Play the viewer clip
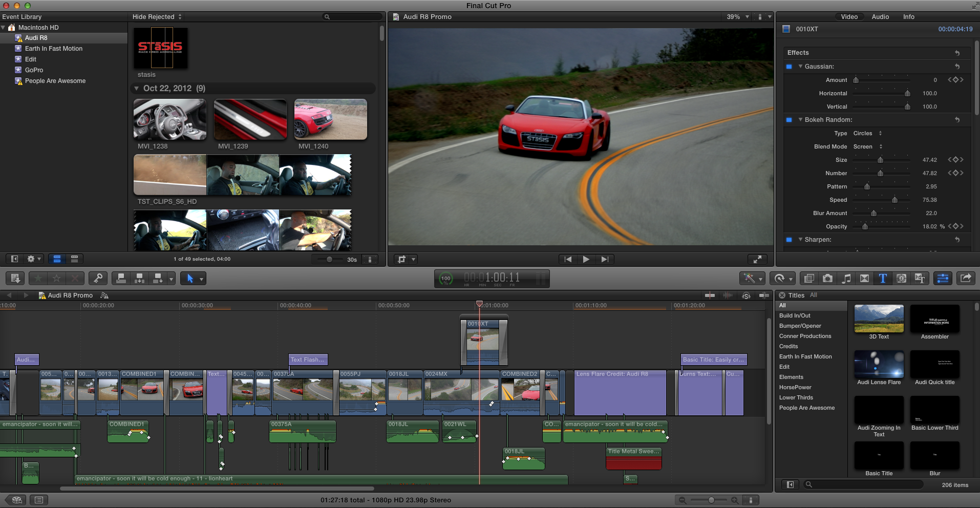Viewport: 980px width, 508px height. tap(586, 259)
